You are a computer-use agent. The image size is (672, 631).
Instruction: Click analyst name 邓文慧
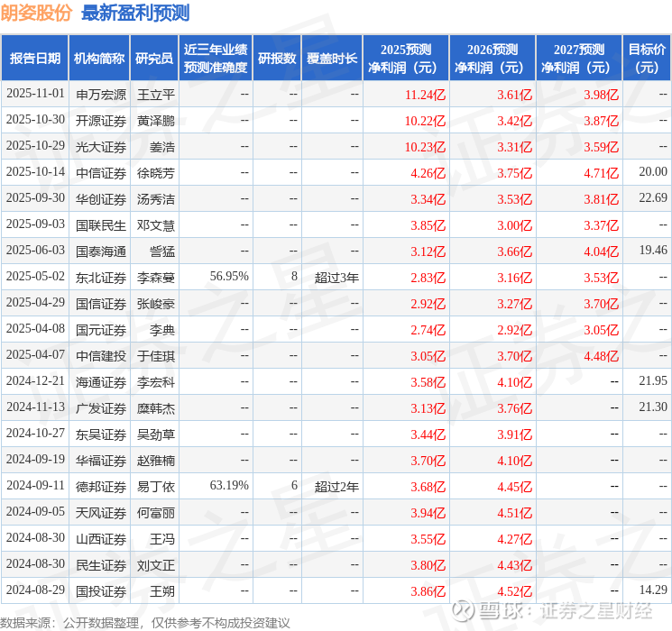coord(156,225)
